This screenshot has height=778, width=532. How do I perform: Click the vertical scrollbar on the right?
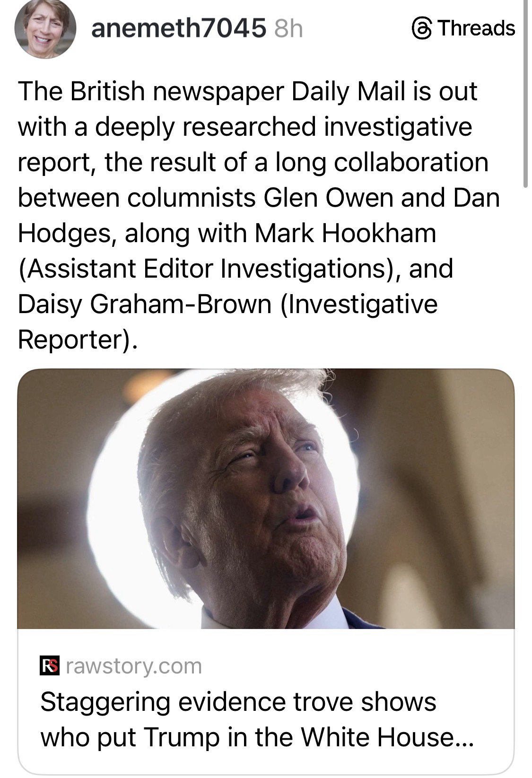(x=526, y=95)
